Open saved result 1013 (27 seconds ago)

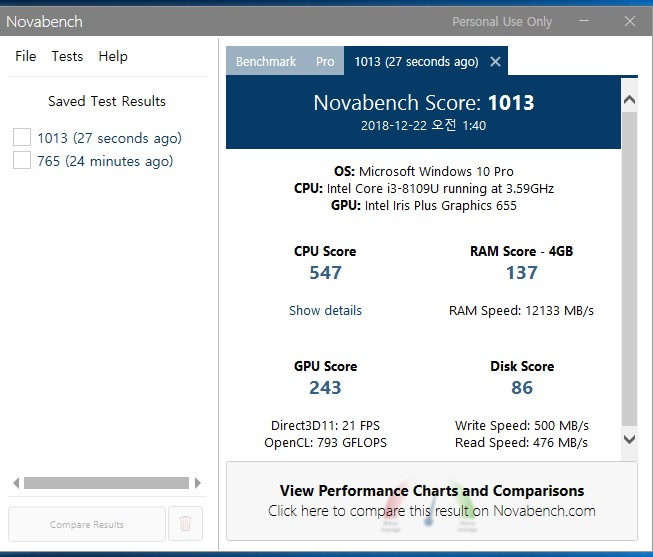click(110, 138)
